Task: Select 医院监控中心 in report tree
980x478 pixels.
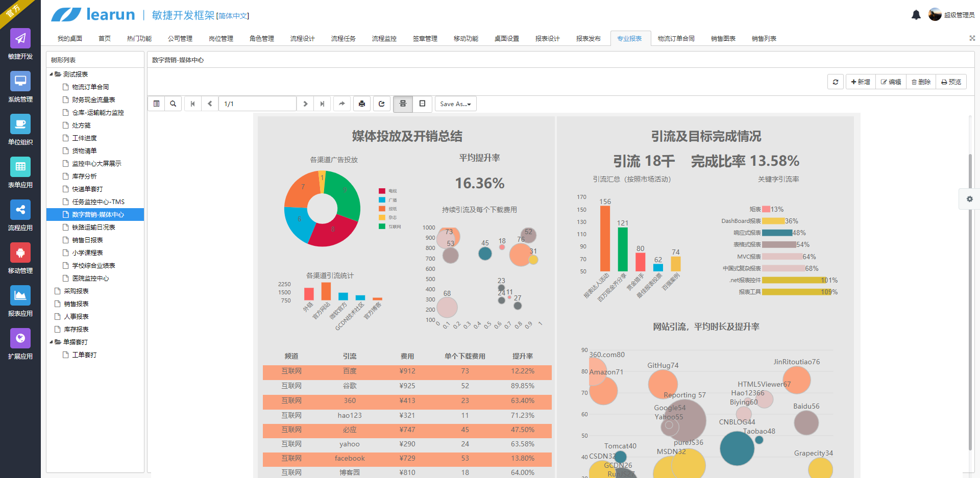Action: pos(90,279)
